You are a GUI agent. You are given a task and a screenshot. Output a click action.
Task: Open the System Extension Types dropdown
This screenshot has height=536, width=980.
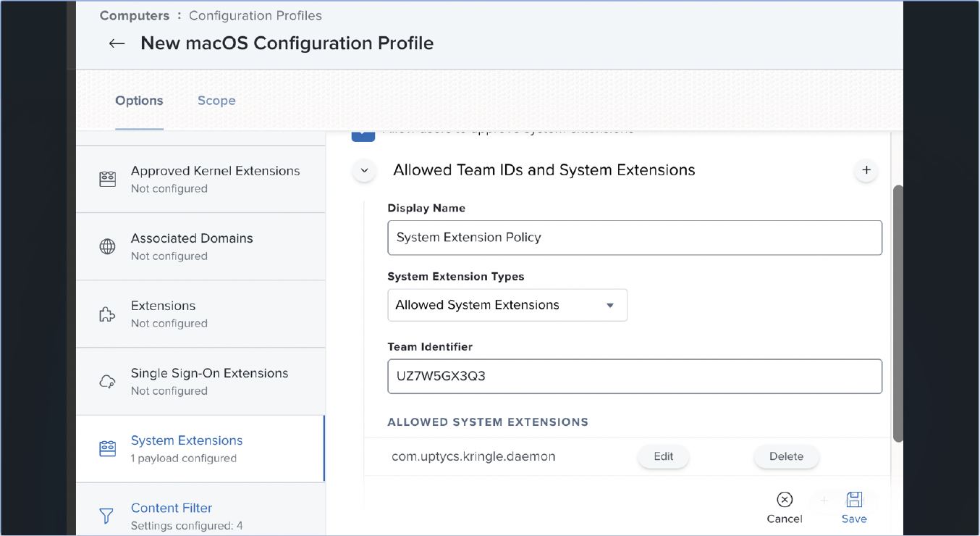tap(507, 305)
